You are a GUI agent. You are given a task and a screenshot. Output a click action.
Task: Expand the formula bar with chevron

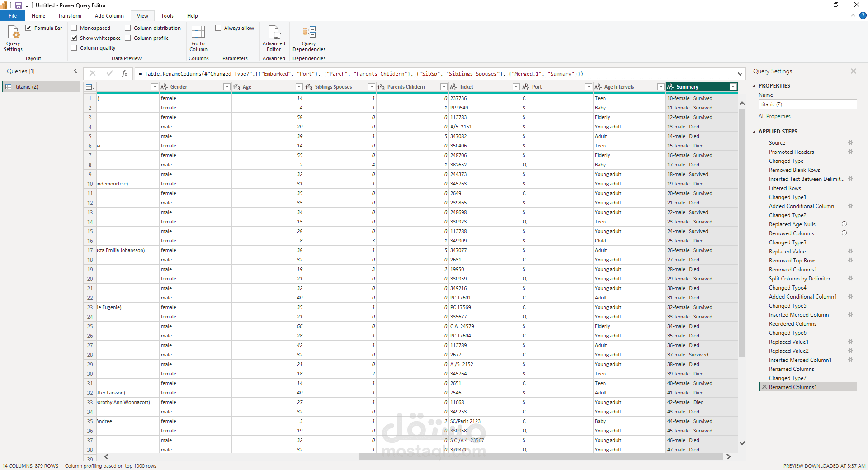[740, 74]
